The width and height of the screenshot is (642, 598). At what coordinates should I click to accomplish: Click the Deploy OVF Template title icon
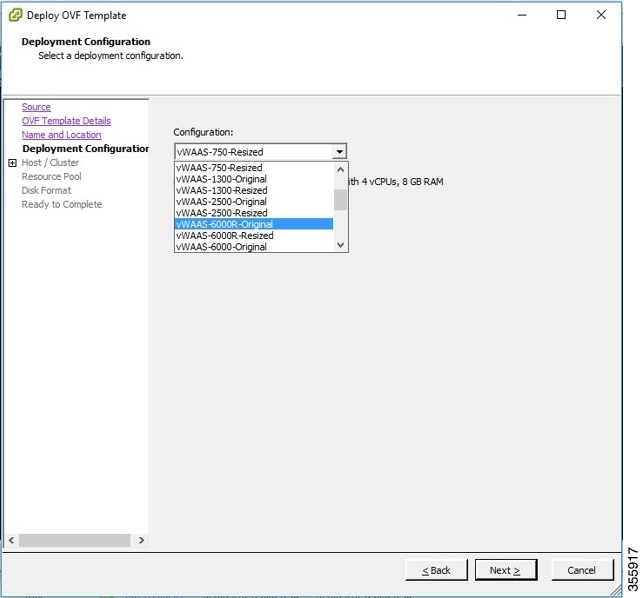[x=16, y=15]
